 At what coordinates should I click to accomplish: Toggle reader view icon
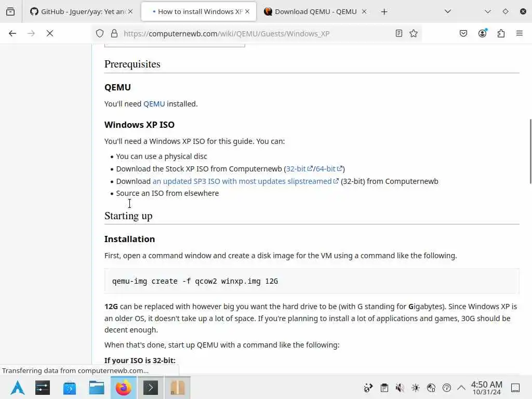399,33
